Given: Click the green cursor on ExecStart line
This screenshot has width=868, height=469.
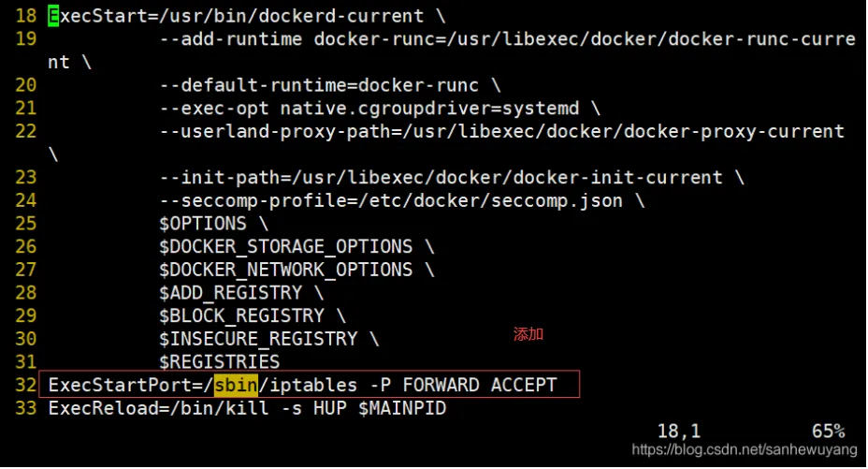Looking at the screenshot, I should 53,16.
